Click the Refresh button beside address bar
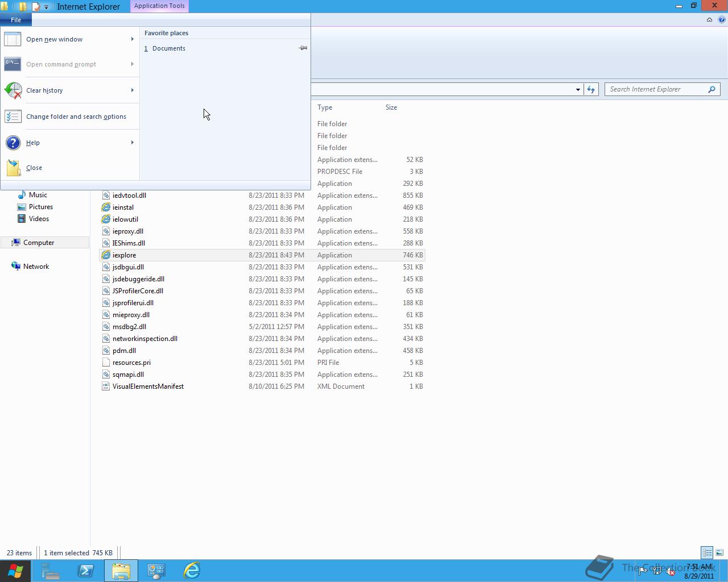This screenshot has width=728, height=582. click(591, 89)
